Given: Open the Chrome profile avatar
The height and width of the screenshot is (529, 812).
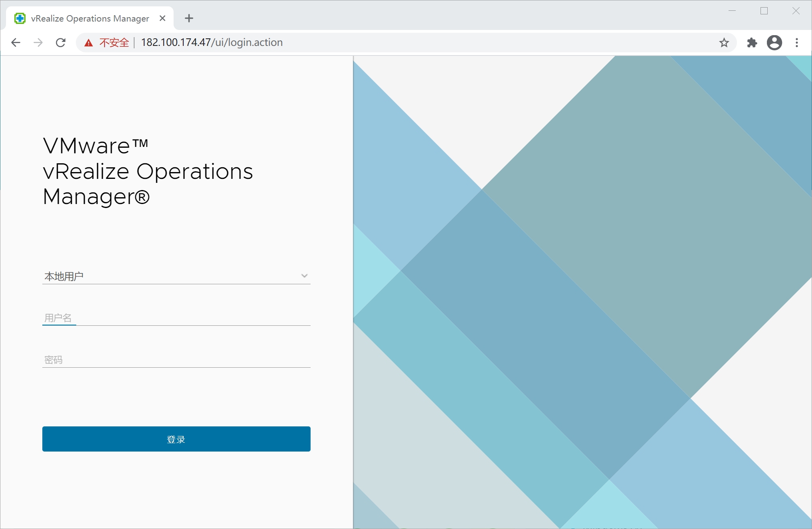Looking at the screenshot, I should [774, 42].
